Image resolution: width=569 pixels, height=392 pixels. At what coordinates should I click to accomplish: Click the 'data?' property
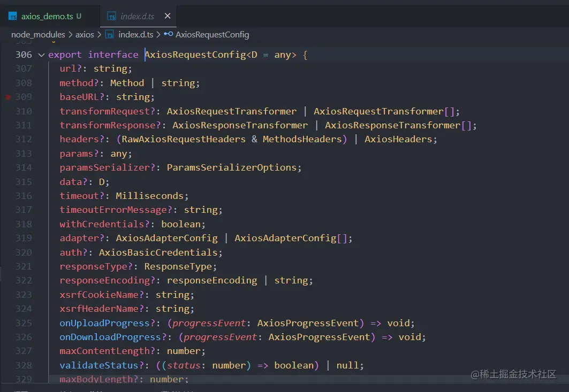click(74, 182)
